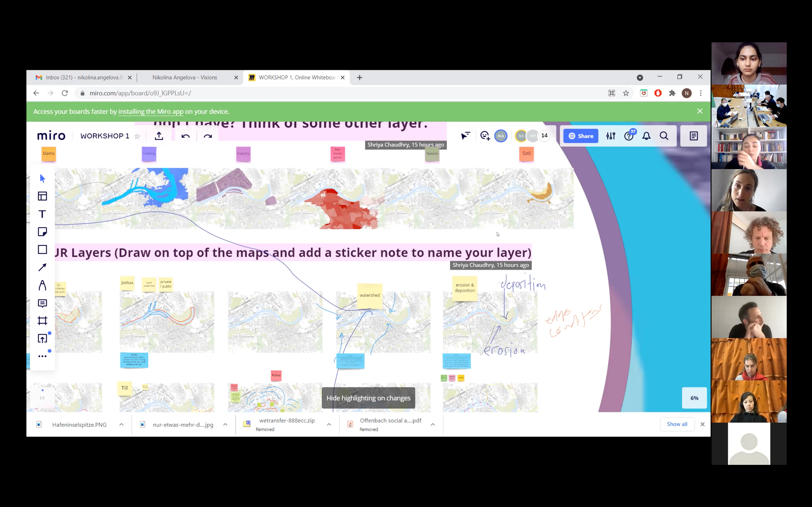812x507 pixels.
Task: Open the templates tool
Action: coord(42,196)
